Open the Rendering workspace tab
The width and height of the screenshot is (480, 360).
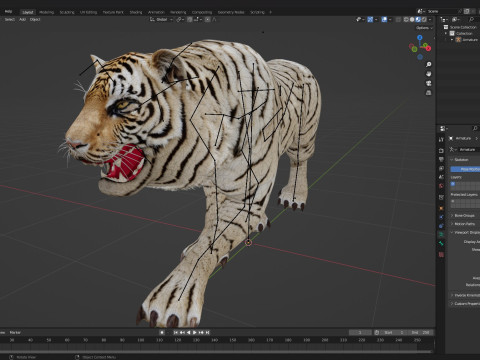tap(178, 12)
